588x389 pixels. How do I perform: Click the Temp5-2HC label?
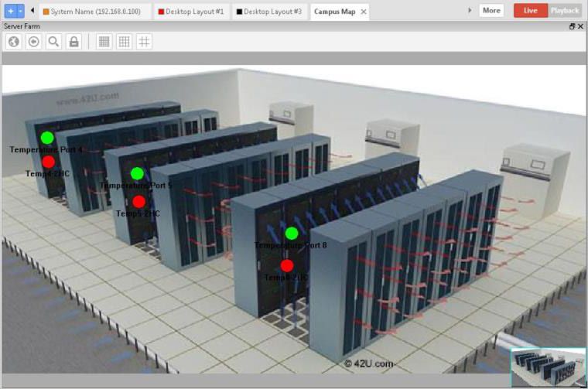[x=138, y=213]
